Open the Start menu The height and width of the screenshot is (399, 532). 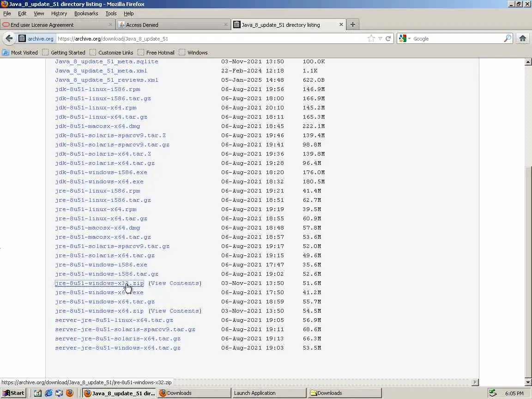[13, 393]
